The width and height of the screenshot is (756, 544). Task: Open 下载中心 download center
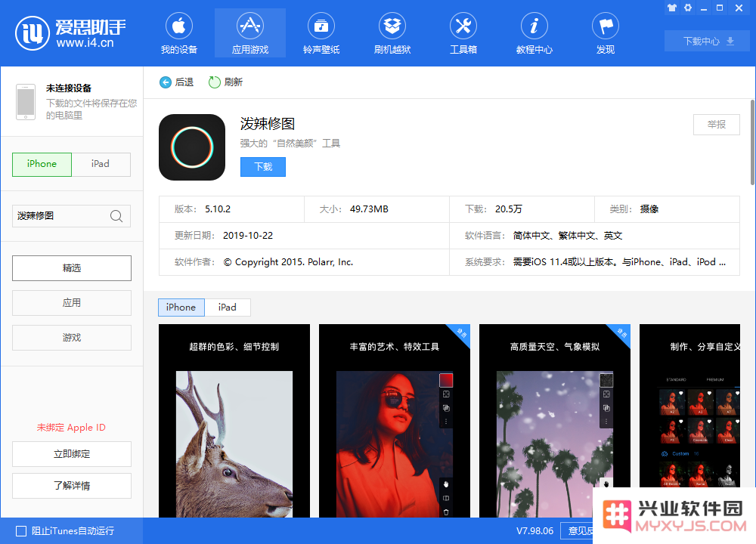(708, 41)
